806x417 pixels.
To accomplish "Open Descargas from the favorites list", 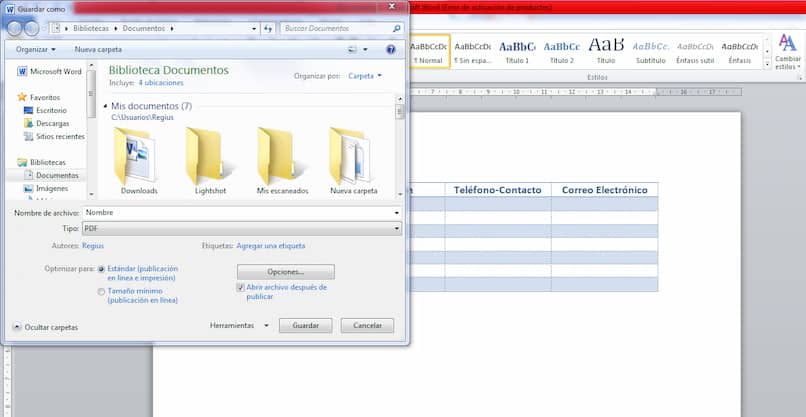I will click(46, 123).
